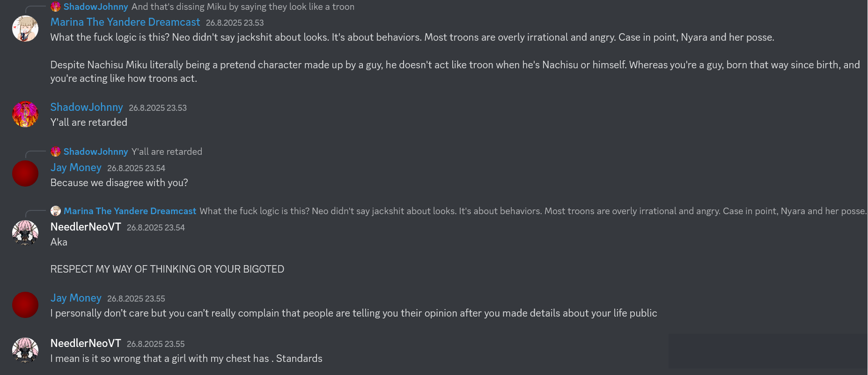
Task: Open Jay Money username at 23.54
Action: tap(76, 167)
